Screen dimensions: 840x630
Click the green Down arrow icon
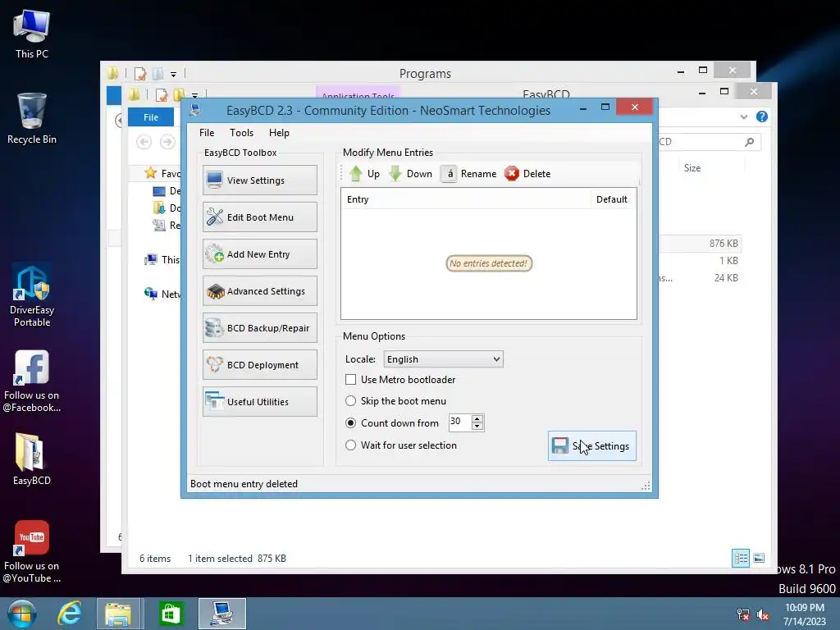point(395,174)
